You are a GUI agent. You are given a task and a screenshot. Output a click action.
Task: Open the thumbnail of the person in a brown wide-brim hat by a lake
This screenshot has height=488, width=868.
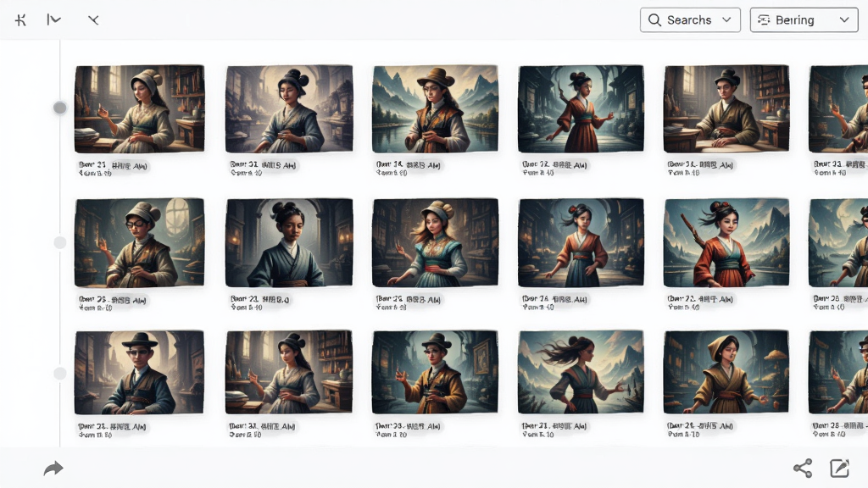point(435,108)
